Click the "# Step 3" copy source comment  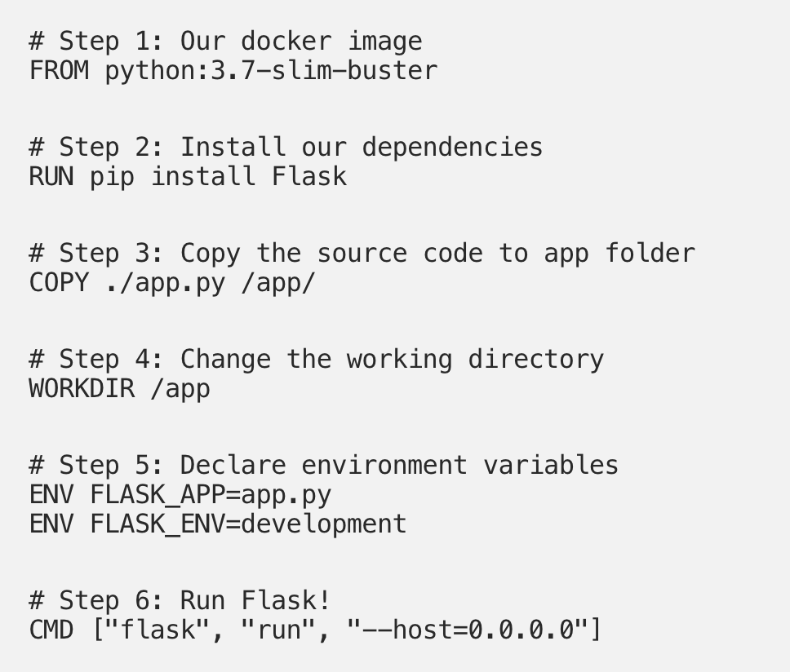coord(362,253)
